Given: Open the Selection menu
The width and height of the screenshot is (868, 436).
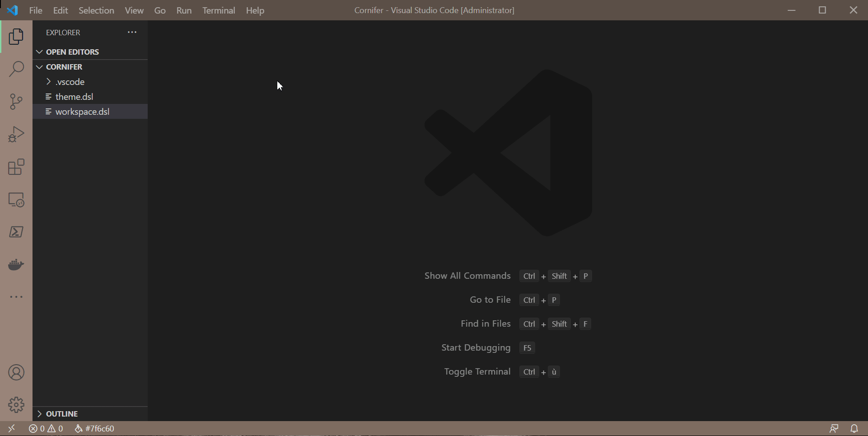Looking at the screenshot, I should tap(96, 10).
